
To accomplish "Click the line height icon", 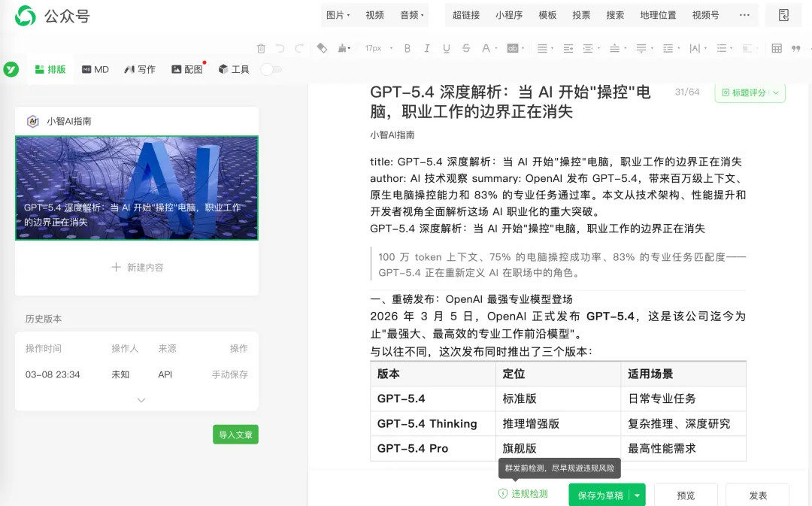I will coord(668,48).
